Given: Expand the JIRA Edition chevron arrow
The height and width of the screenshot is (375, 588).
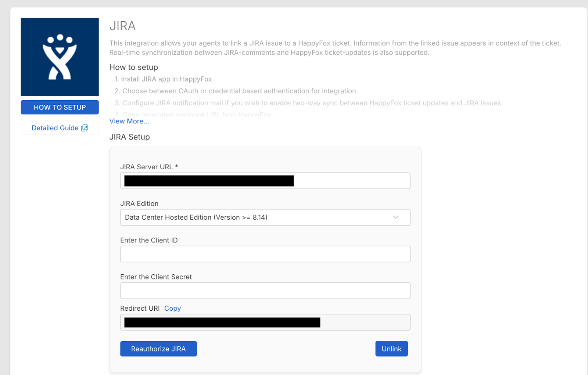Looking at the screenshot, I should point(395,217).
